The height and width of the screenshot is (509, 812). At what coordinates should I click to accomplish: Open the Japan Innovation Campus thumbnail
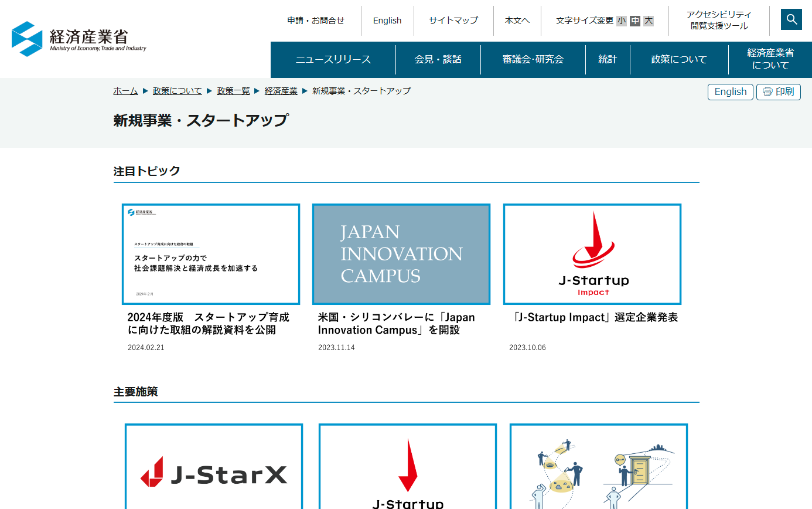pos(401,254)
